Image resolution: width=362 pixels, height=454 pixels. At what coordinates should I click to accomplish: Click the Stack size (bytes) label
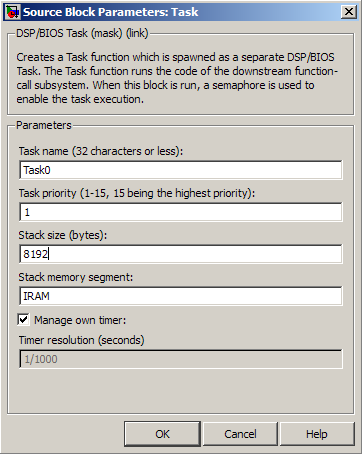tap(63, 235)
